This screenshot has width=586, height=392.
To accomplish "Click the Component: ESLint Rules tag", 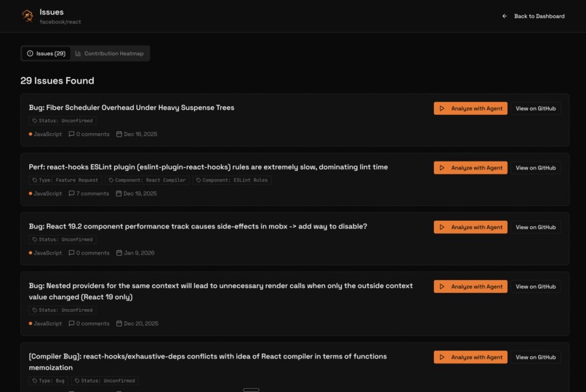I will [232, 180].
